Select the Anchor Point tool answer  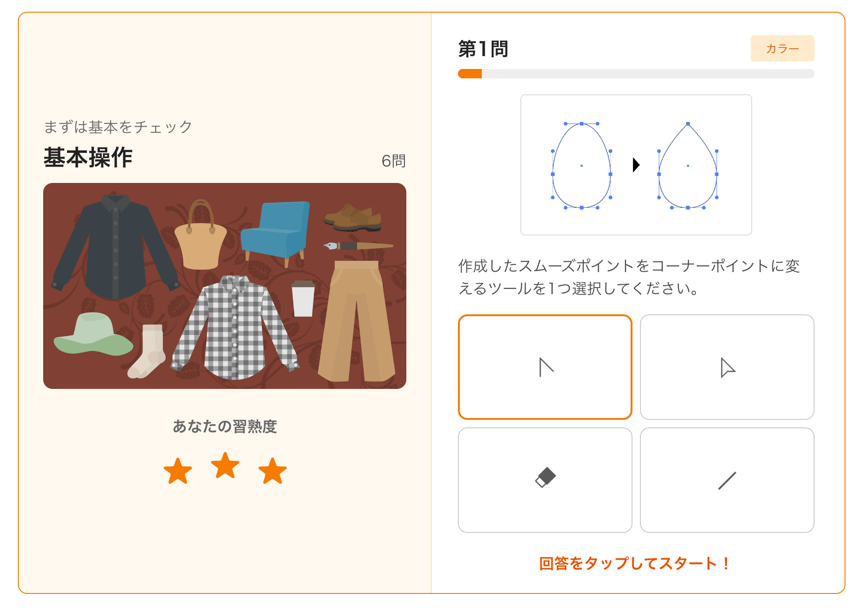pos(545,367)
